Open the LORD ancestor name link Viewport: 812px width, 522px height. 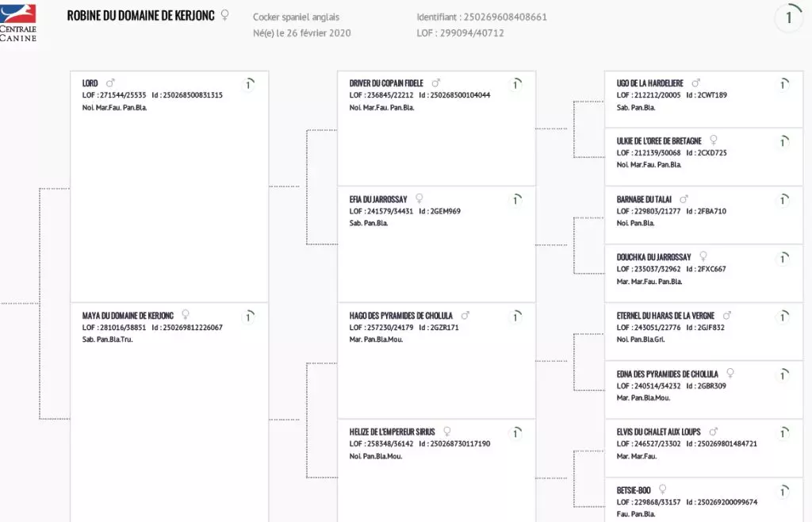[x=90, y=83]
